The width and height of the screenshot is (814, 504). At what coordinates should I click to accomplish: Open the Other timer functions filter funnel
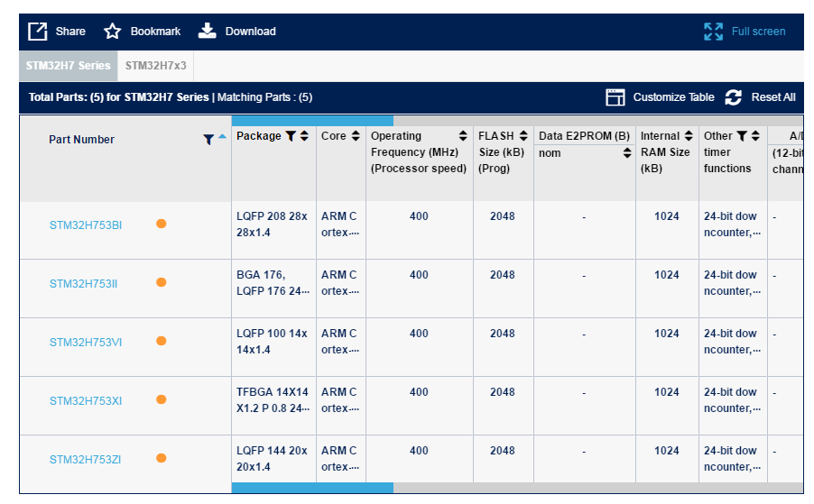(x=742, y=136)
